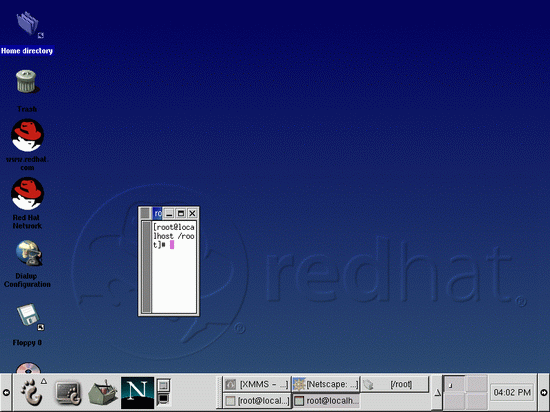The width and height of the screenshot is (550, 412).
Task: Launch Netscape from the panel N icon
Action: click(138, 393)
